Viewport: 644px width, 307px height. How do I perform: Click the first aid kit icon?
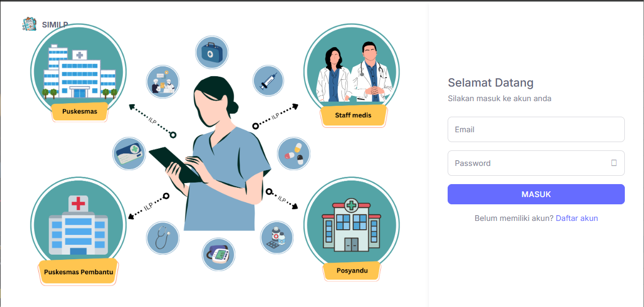212,52
